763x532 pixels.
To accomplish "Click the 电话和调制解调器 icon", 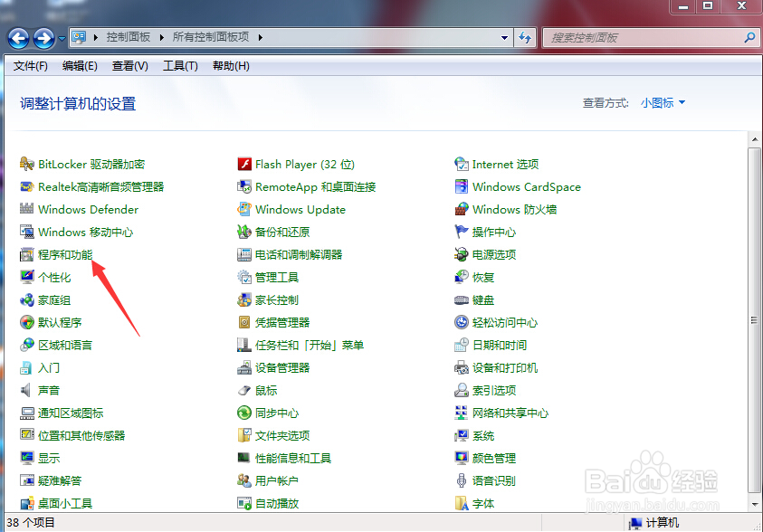I will pos(244,254).
